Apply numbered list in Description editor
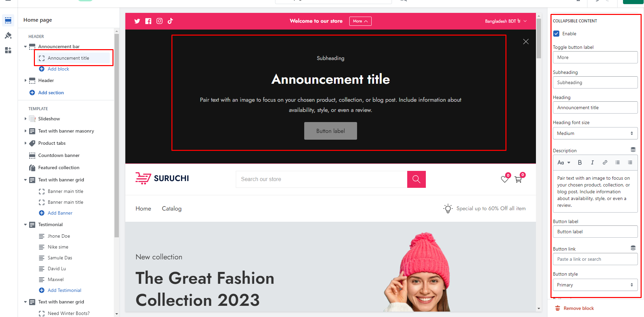 pyautogui.click(x=630, y=162)
